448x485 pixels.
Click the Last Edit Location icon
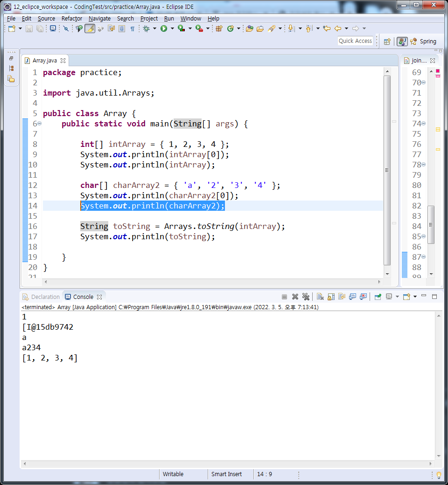pos(327,29)
